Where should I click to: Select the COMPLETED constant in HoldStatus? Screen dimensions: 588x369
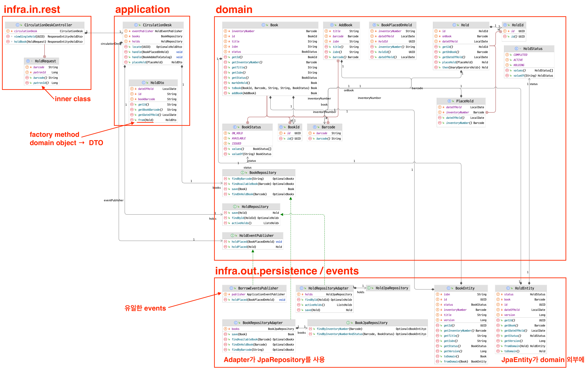tap(529, 55)
